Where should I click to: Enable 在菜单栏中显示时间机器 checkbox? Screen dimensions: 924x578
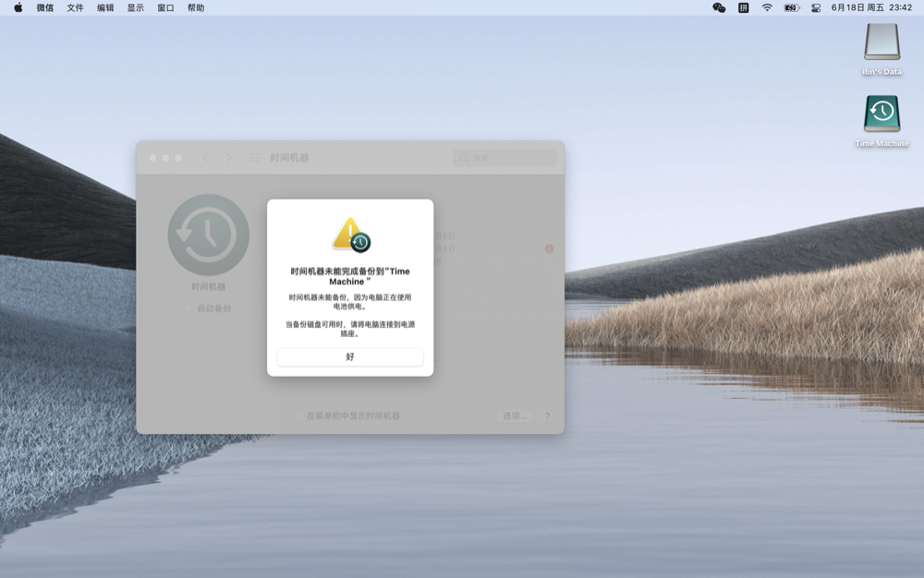pos(298,416)
